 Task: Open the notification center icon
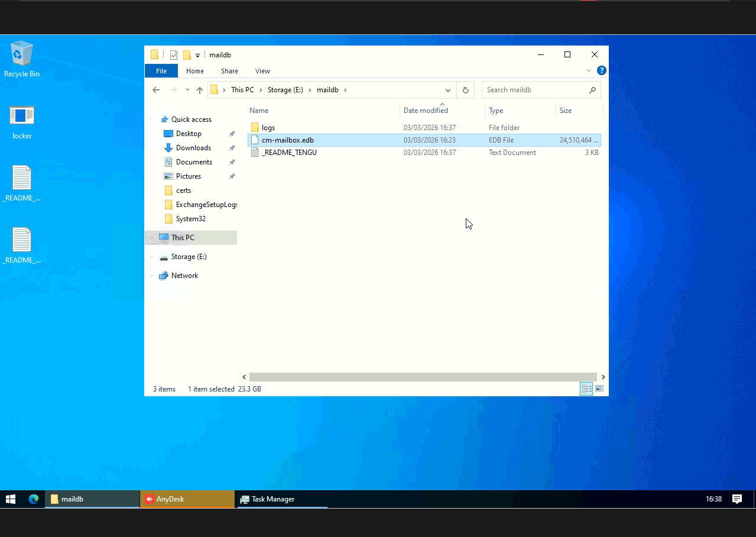737,499
